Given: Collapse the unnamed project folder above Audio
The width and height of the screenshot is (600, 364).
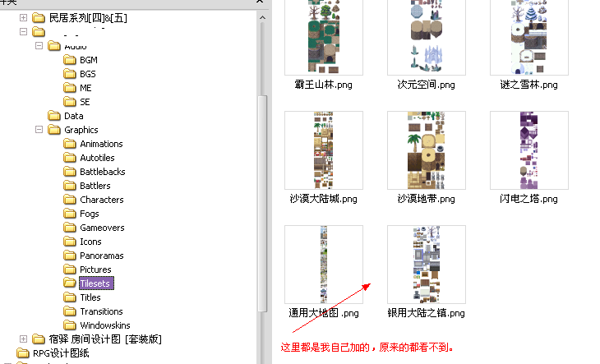Looking at the screenshot, I should click(x=23, y=32).
